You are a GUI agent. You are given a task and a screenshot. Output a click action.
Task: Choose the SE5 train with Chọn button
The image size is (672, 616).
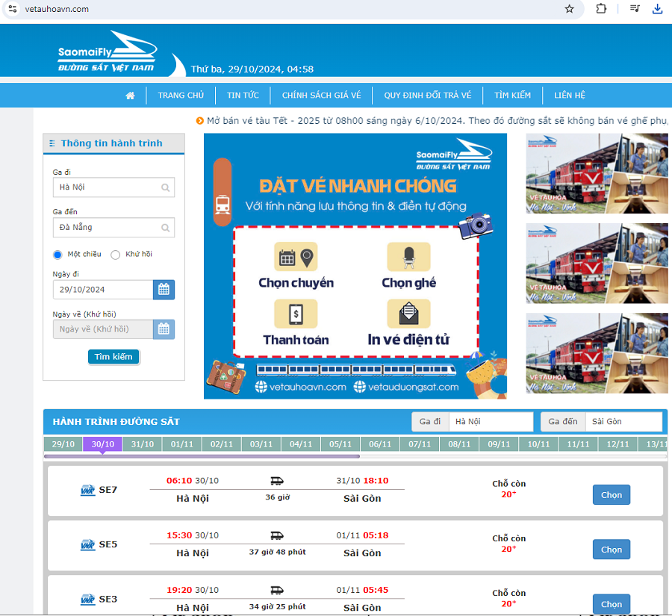[611, 549]
